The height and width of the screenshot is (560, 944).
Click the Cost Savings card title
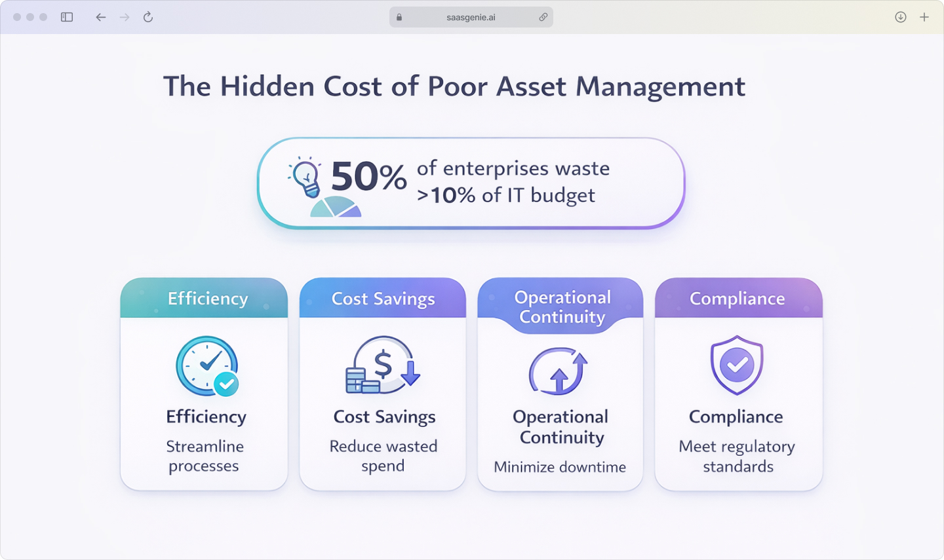point(383,299)
